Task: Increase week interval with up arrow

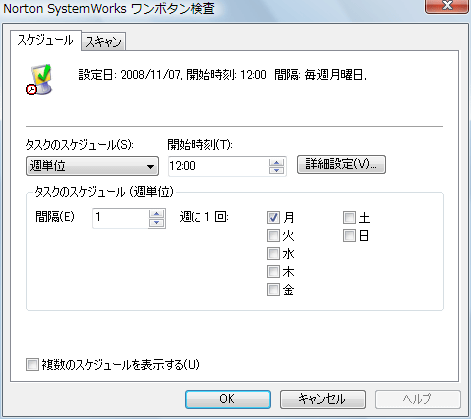Action: pos(157,214)
